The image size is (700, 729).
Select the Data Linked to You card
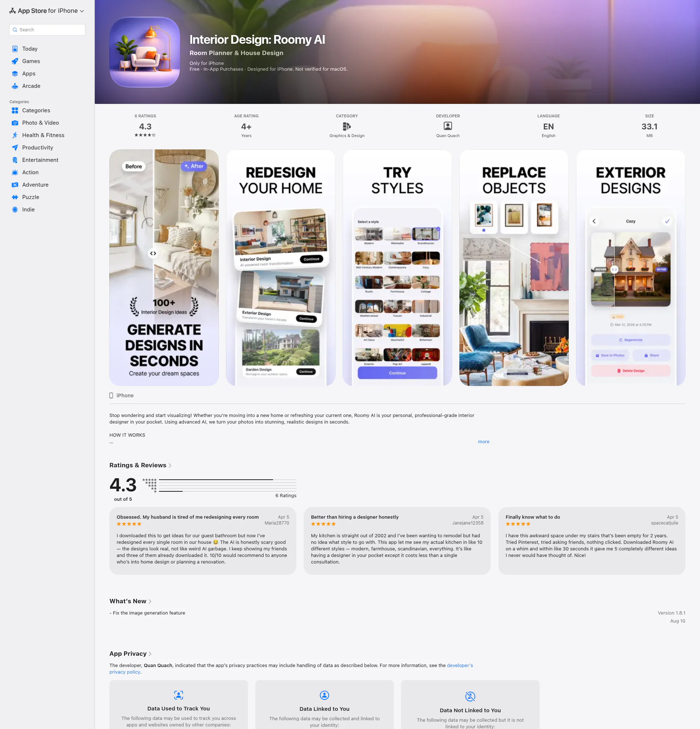(x=324, y=705)
